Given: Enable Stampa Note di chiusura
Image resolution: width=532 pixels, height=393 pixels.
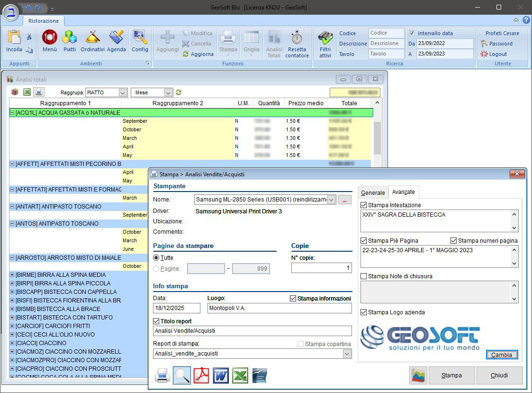Looking at the screenshot, I should 364,276.
